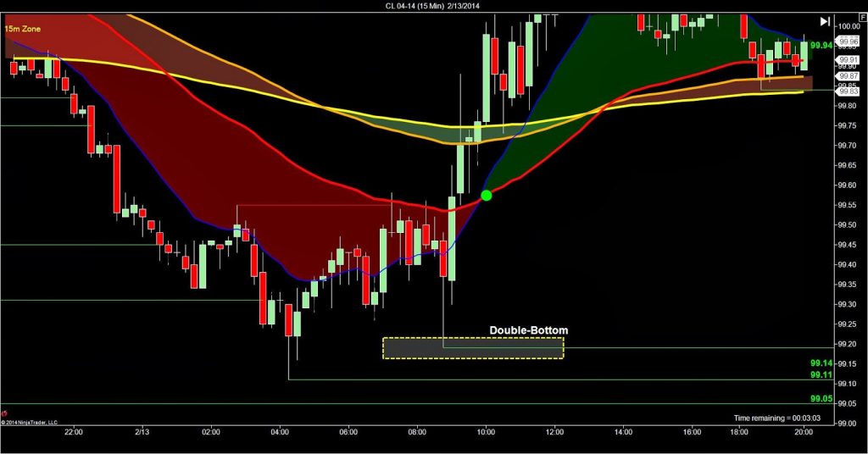Click the 99.60 price axis label
The height and width of the screenshot is (454, 868).
pyautogui.click(x=848, y=185)
